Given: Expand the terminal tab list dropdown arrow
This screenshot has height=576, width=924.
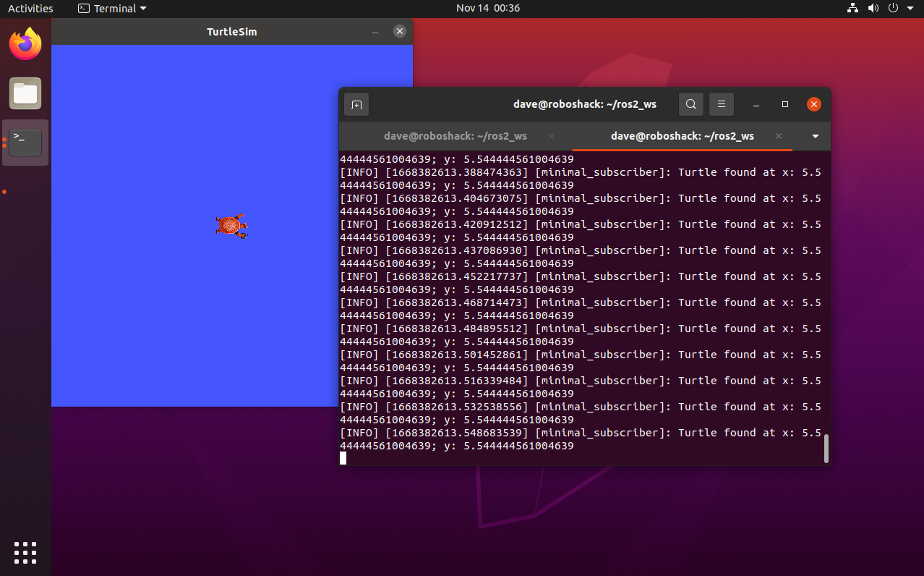Looking at the screenshot, I should pyautogui.click(x=816, y=136).
